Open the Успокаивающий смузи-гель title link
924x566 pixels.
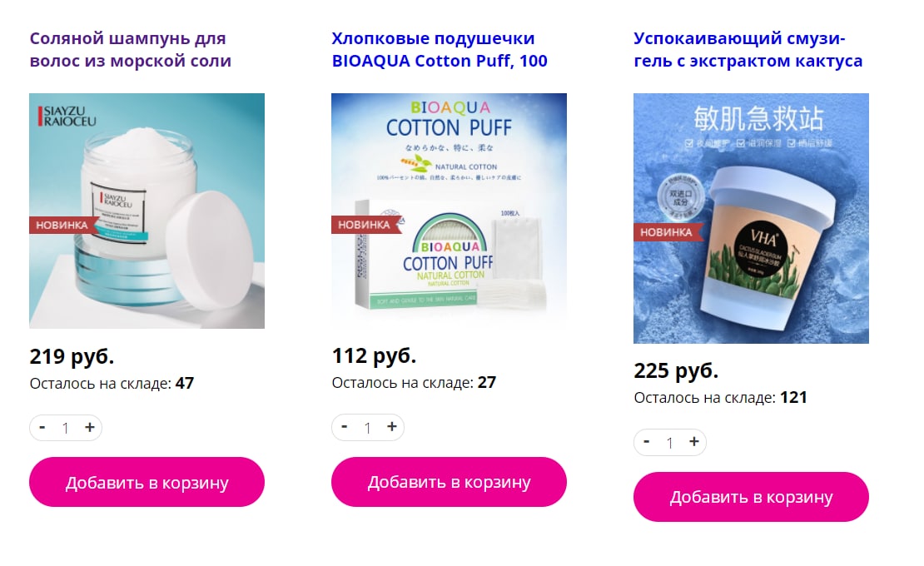748,49
